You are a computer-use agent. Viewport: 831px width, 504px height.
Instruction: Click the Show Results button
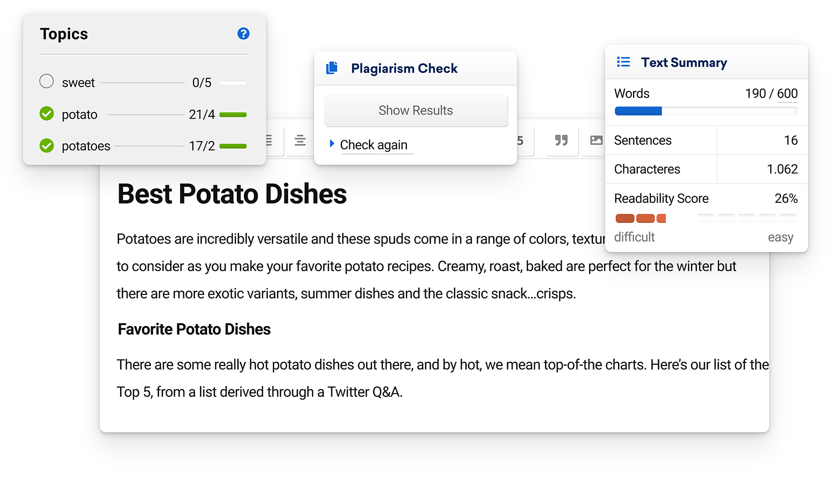pos(416,110)
